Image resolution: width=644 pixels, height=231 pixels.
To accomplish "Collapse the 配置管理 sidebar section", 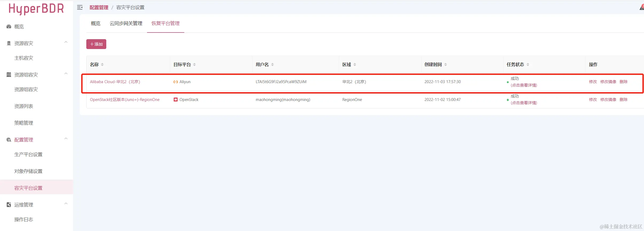I will 66,139.
